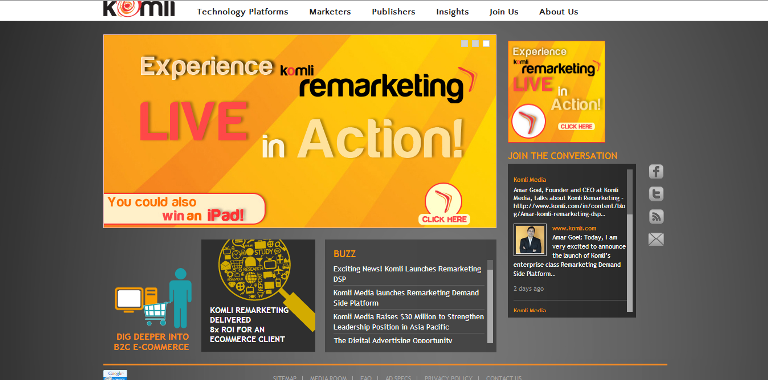768x380 pixels.
Task: Select the first banner slide dot
Action: click(x=464, y=44)
